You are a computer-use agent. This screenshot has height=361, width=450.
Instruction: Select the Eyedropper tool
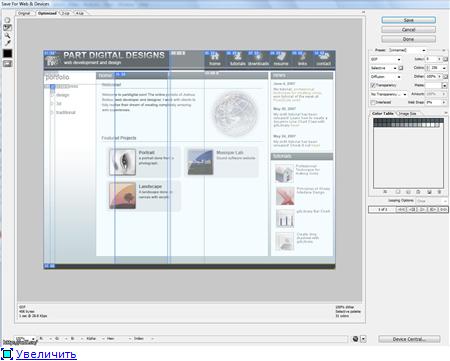pyautogui.click(x=7, y=43)
